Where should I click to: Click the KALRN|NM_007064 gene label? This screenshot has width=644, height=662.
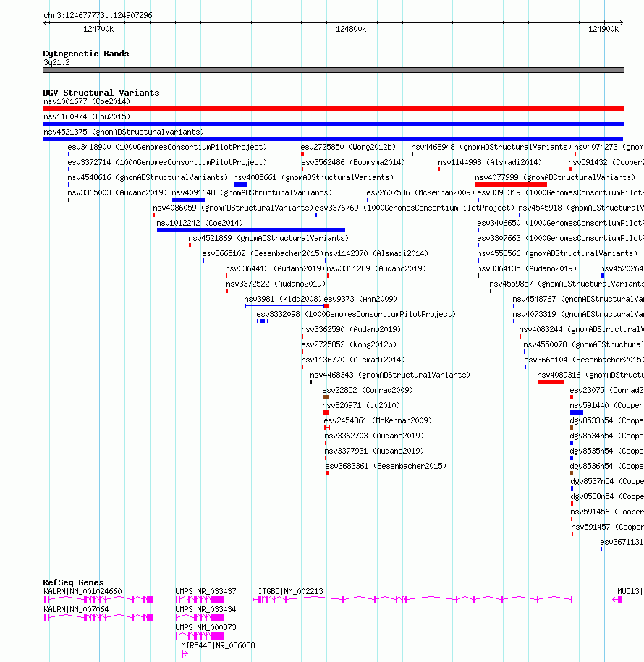(x=76, y=609)
